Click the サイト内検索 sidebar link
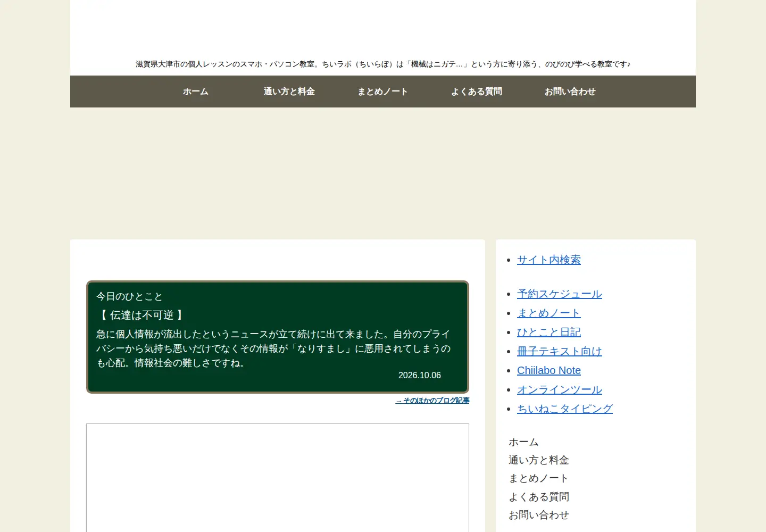Viewport: 766px width, 532px height. (x=549, y=260)
